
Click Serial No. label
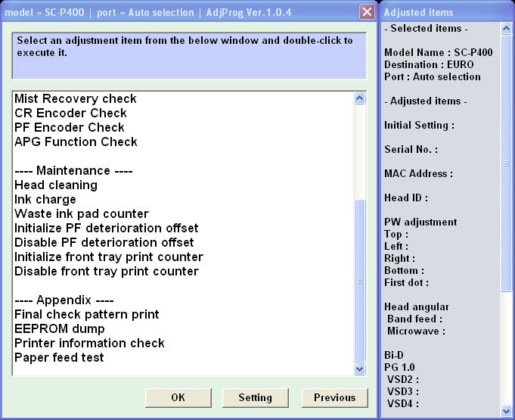411,150
